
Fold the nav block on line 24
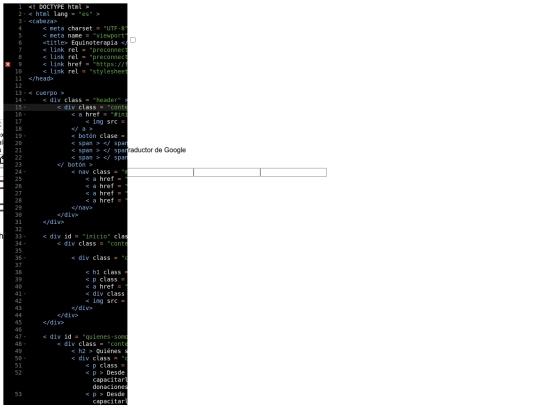25,172
